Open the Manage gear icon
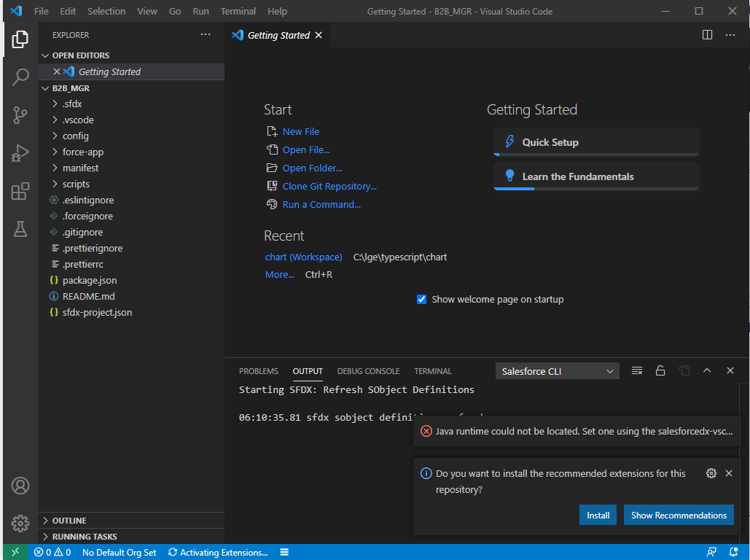The width and height of the screenshot is (750, 560). pyautogui.click(x=20, y=524)
